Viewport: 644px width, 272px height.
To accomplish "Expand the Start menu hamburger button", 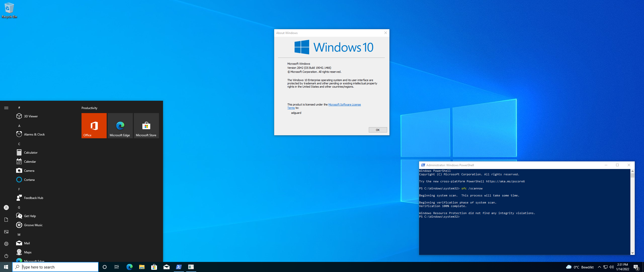I will [x=6, y=108].
